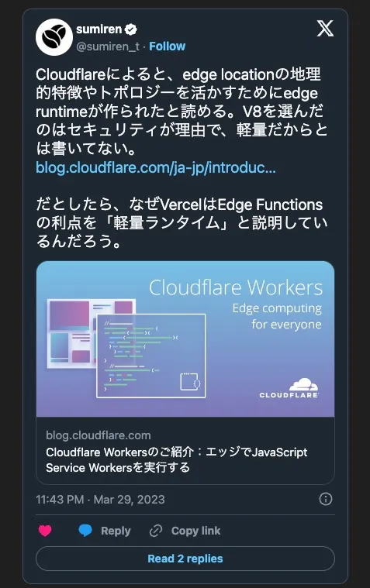Viewport: 370px width, 588px height.
Task: Click the chain link copy icon
Action: tap(155, 531)
